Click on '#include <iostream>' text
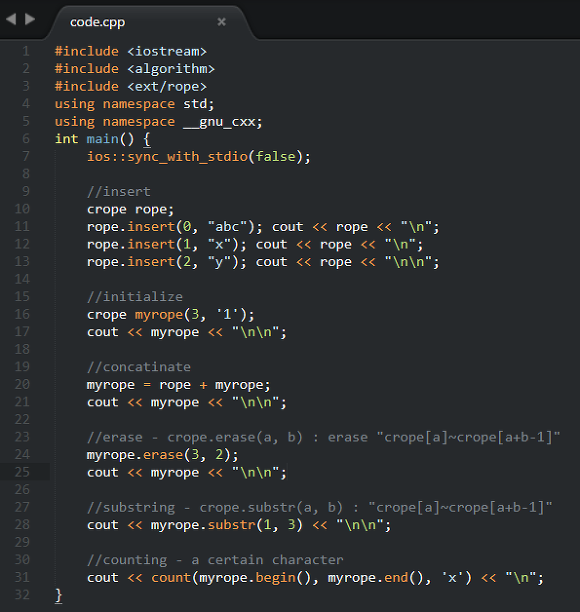This screenshot has height=612, width=580. tap(130, 52)
